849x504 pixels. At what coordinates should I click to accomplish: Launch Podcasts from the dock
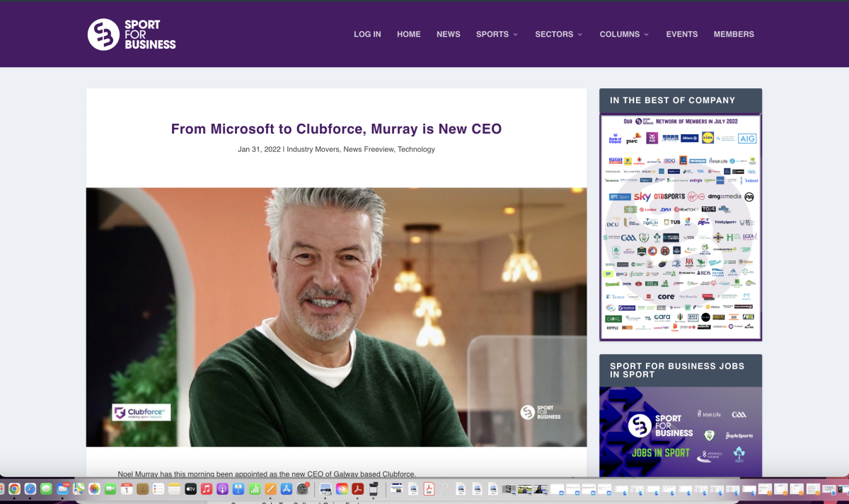click(x=222, y=488)
